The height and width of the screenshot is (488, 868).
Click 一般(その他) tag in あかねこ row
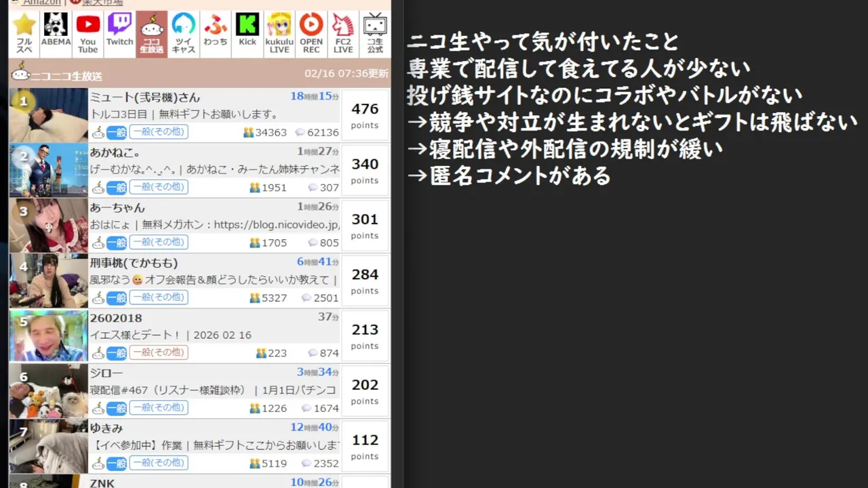coord(159,187)
